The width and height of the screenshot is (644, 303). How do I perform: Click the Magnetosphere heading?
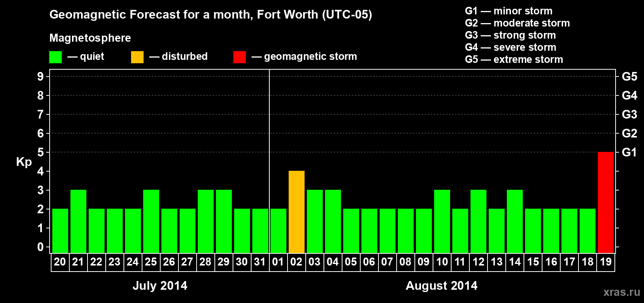(90, 38)
